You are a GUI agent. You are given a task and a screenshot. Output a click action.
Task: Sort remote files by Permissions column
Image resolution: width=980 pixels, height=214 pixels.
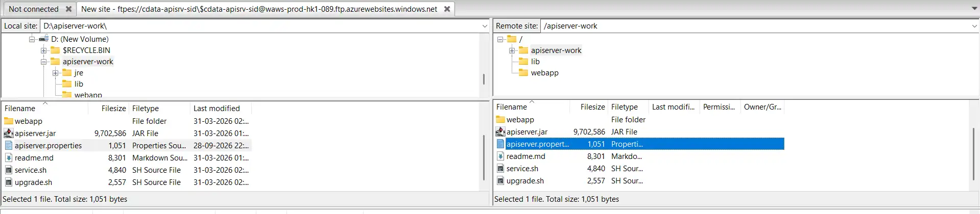click(x=720, y=107)
